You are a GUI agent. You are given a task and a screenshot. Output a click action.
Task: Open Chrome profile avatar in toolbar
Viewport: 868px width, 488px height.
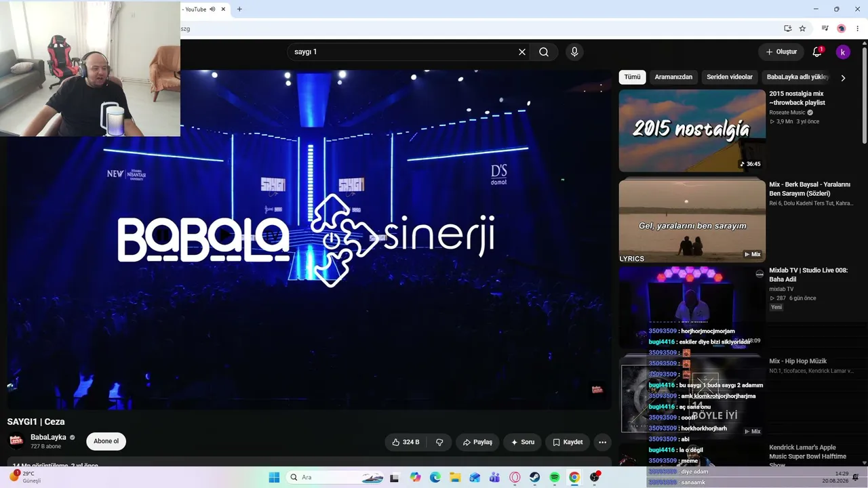[842, 28]
